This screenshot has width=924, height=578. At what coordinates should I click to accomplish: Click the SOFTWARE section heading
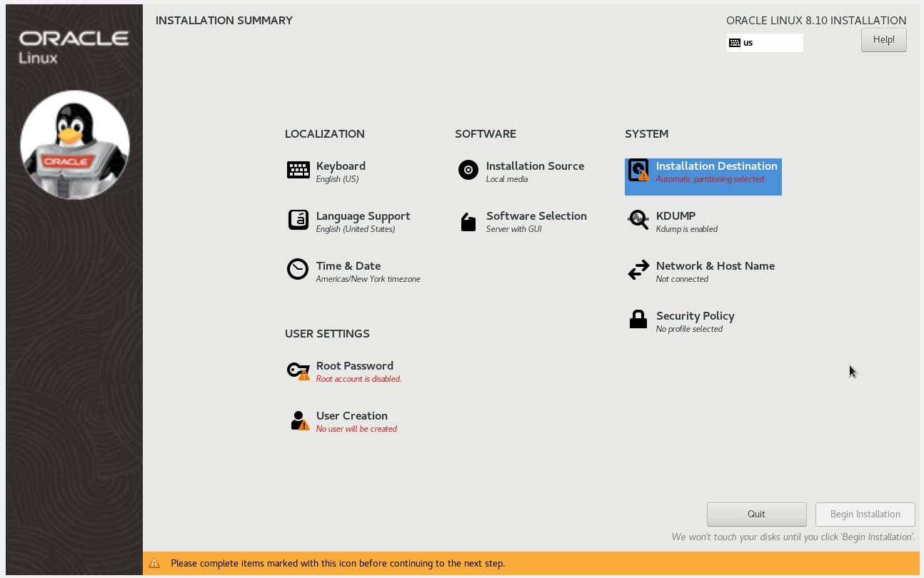click(486, 134)
